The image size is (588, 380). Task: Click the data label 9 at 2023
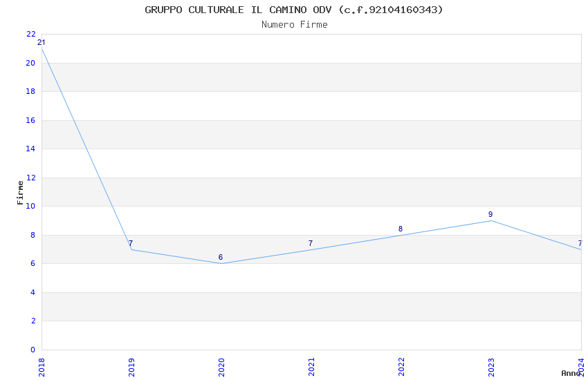coord(490,214)
